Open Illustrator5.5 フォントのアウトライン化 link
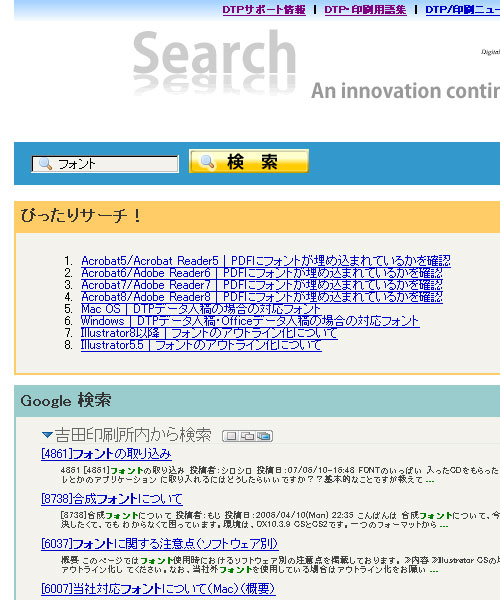The image size is (500, 600). point(201,345)
